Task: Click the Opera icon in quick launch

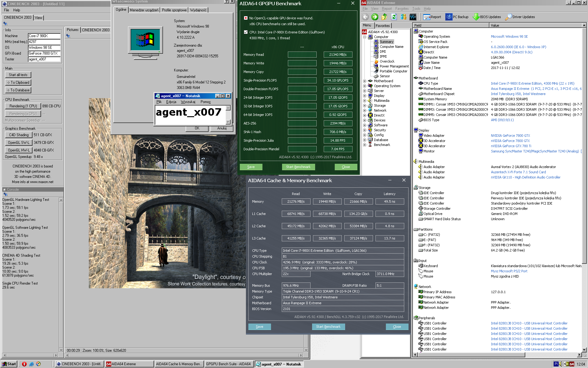Action: (x=24, y=364)
